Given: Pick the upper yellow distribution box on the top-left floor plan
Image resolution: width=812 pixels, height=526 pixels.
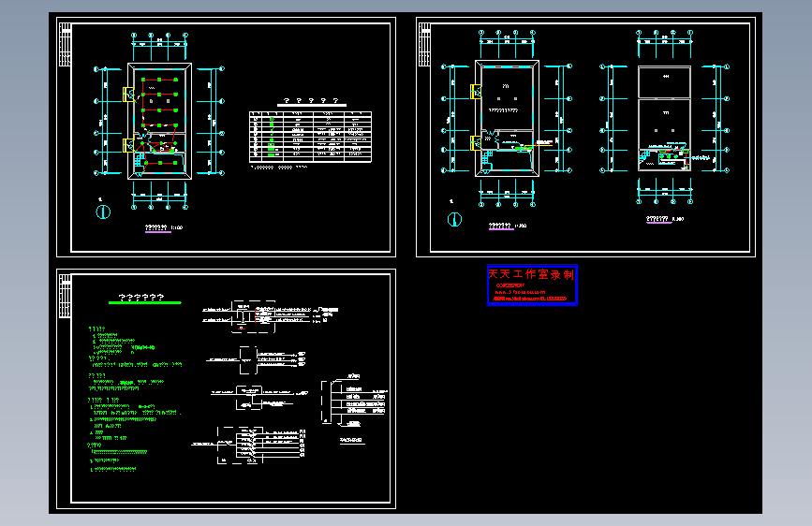Looking at the screenshot, I should pos(128,95).
